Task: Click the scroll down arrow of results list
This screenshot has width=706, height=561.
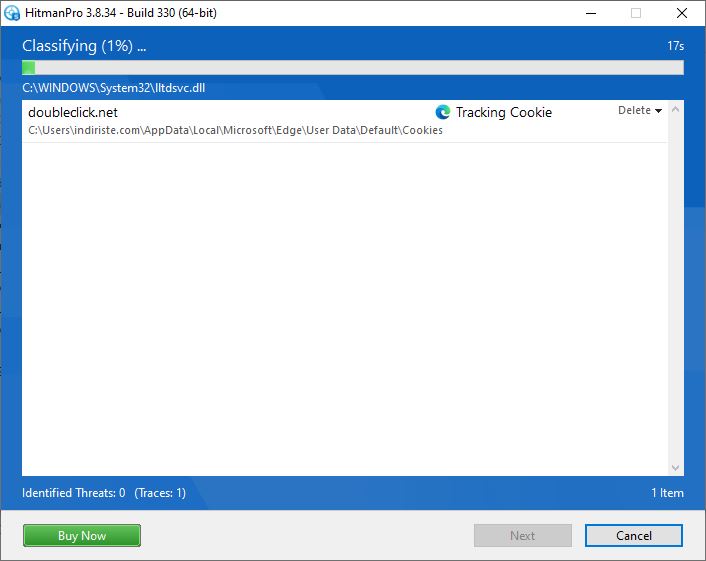Action: point(675,468)
